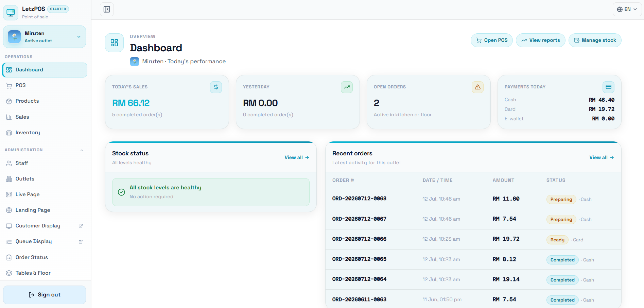Click the Live Page QR icon in the sidebar
The height and width of the screenshot is (308, 644).
pyautogui.click(x=9, y=194)
